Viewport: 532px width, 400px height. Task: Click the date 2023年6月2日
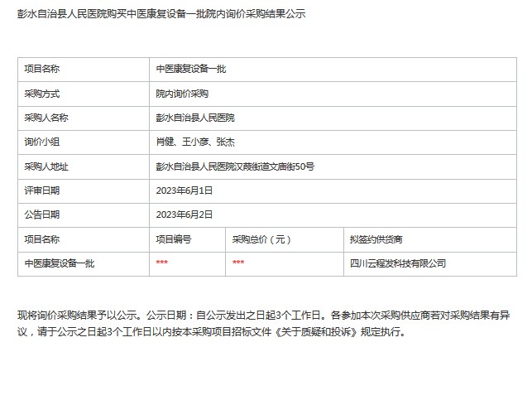point(185,214)
